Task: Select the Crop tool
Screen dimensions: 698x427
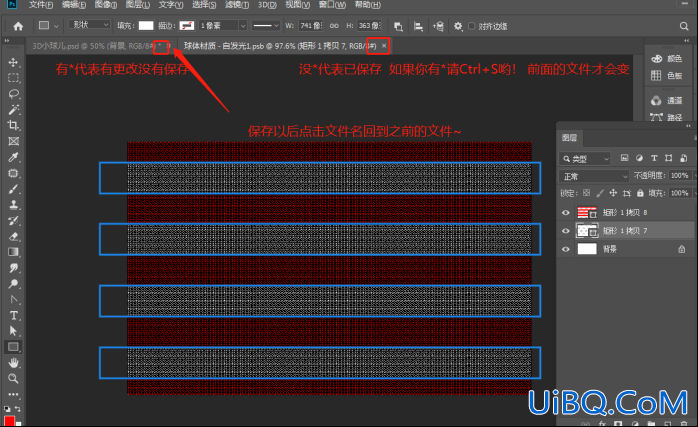Action: [13, 125]
